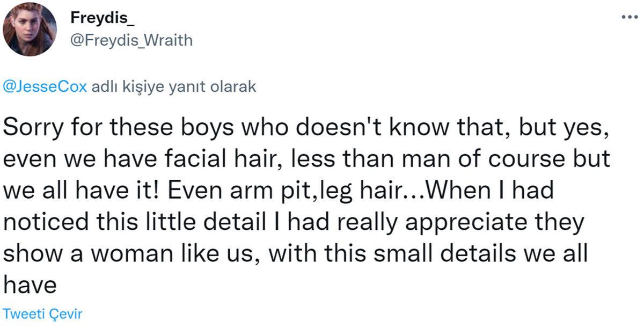
Task: Open the three-dot more options menu
Action: point(628,17)
